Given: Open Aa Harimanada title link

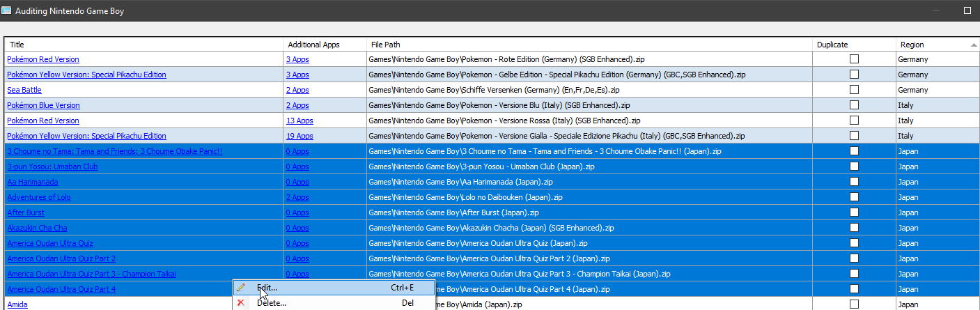Looking at the screenshot, I should tap(33, 182).
